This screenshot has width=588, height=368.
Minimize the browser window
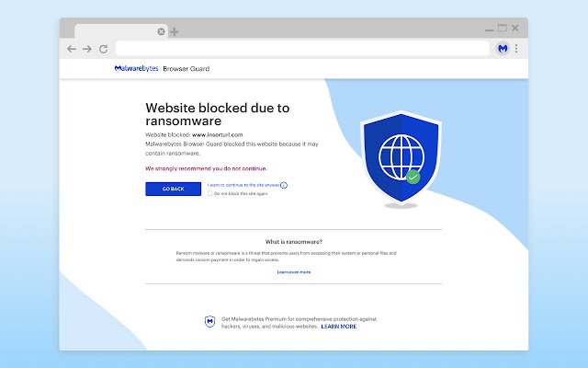click(487, 29)
